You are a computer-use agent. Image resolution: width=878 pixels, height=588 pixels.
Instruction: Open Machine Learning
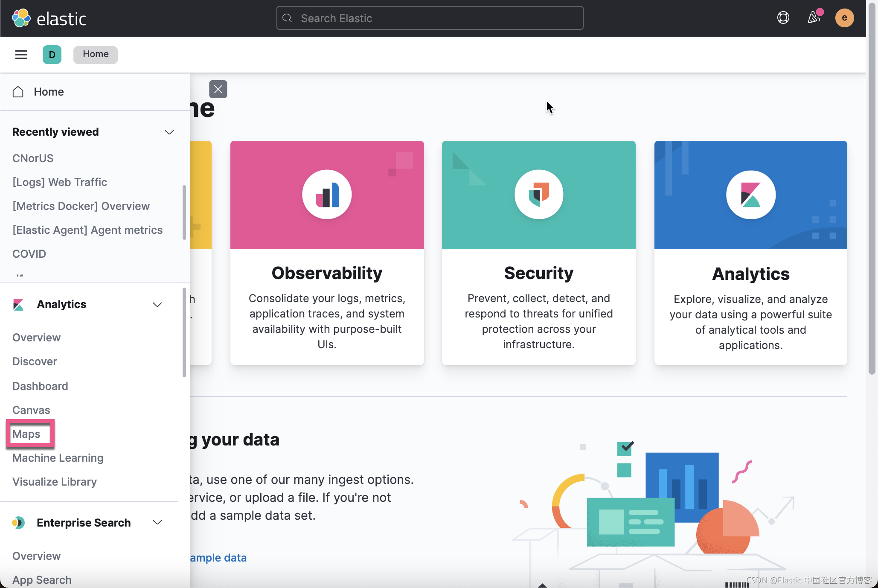click(58, 458)
